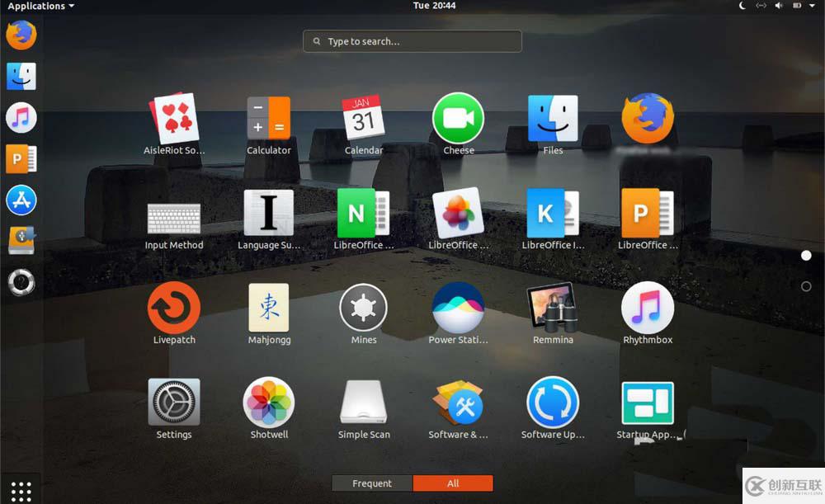Screen dimensions: 825x504
Task: Open the Calendar app
Action: tap(364, 117)
